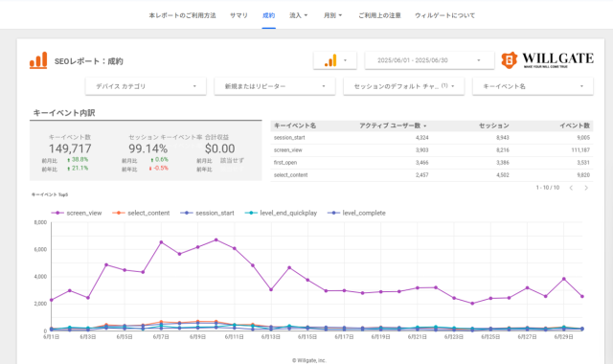Open the 流入 dropdown menu
The width and height of the screenshot is (613, 364).
coord(298,15)
